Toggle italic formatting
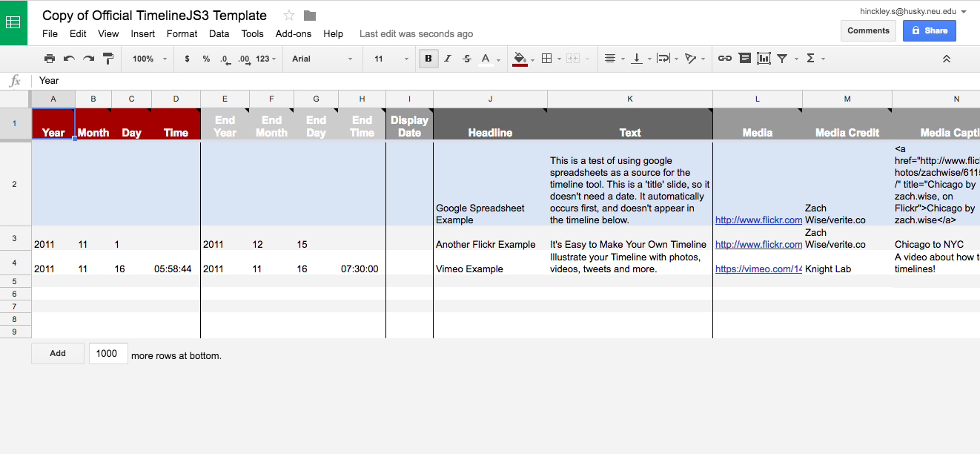 [x=448, y=58]
